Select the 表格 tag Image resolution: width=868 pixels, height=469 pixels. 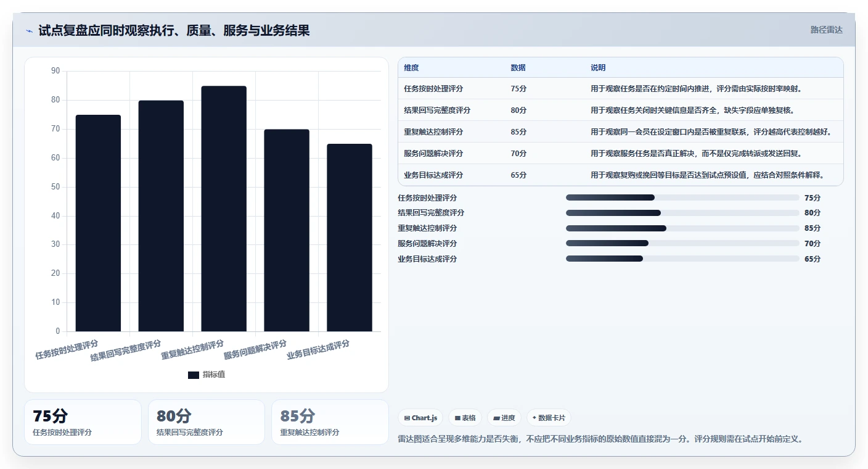[x=465, y=418]
